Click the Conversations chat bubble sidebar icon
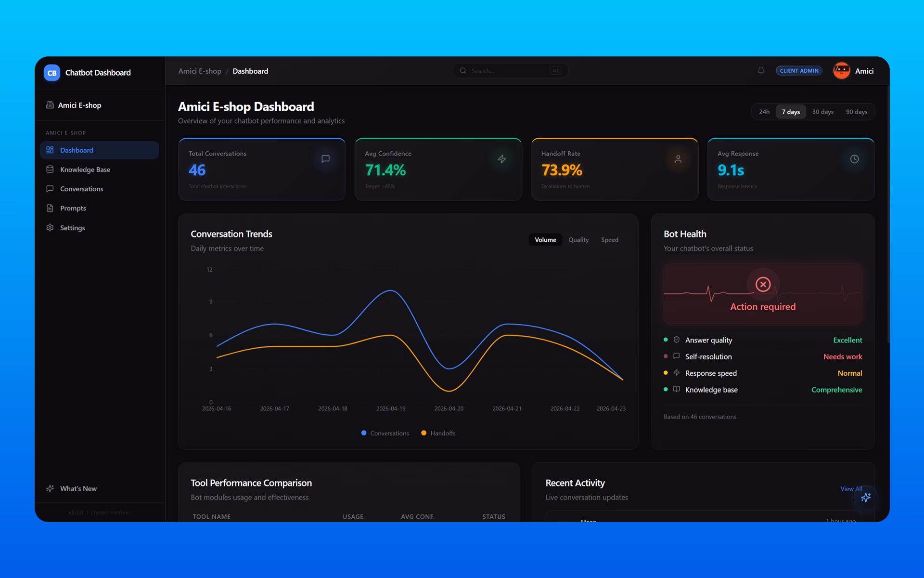The height and width of the screenshot is (578, 924). (x=50, y=189)
